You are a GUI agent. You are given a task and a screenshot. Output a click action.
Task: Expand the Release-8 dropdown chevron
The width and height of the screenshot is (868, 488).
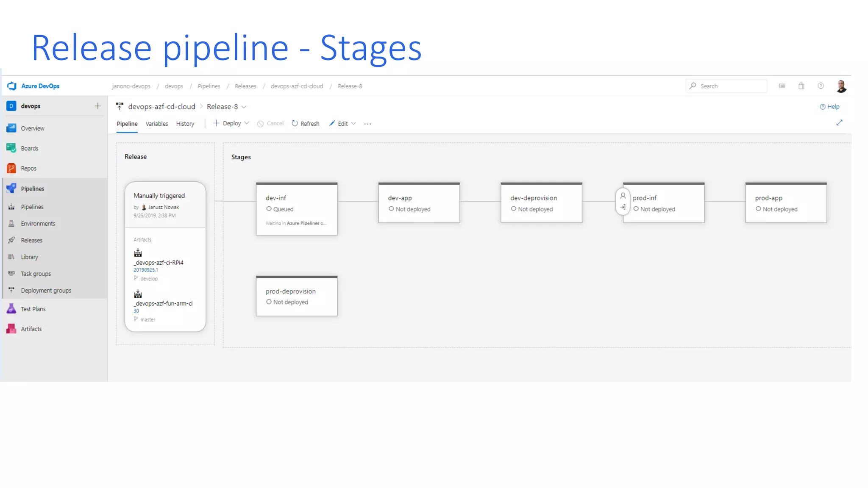click(x=244, y=107)
